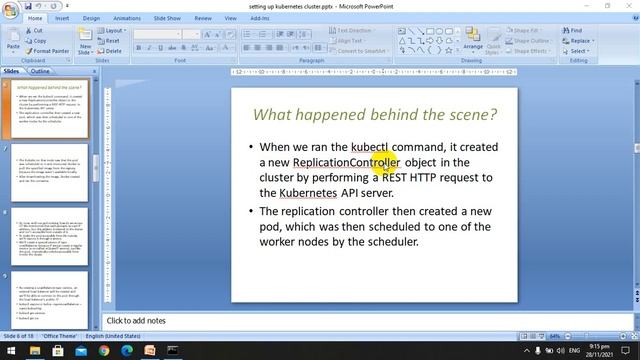The image size is (640, 360).
Task: Switch to the Design ribbon tab
Action: [91, 18]
